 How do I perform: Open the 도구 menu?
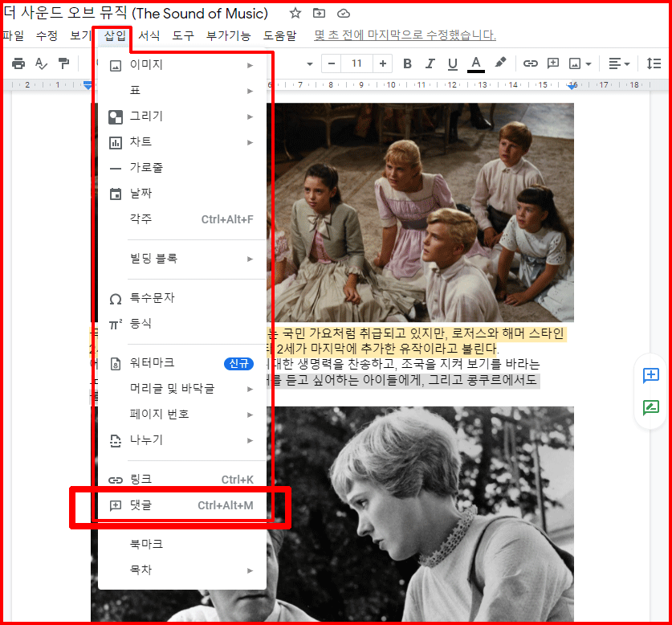pos(183,35)
